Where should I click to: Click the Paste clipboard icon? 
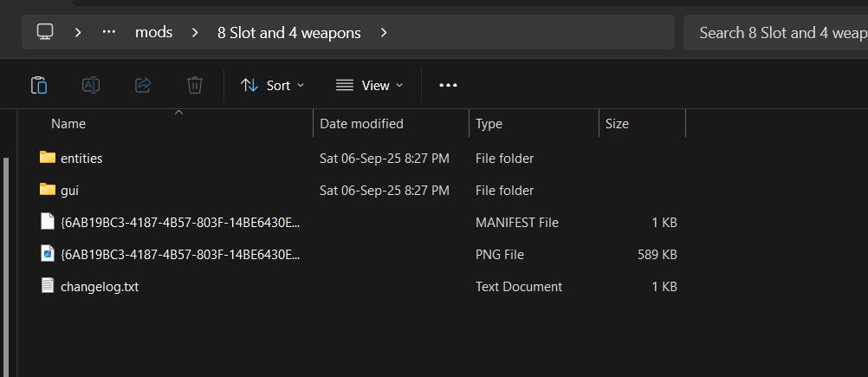(39, 85)
